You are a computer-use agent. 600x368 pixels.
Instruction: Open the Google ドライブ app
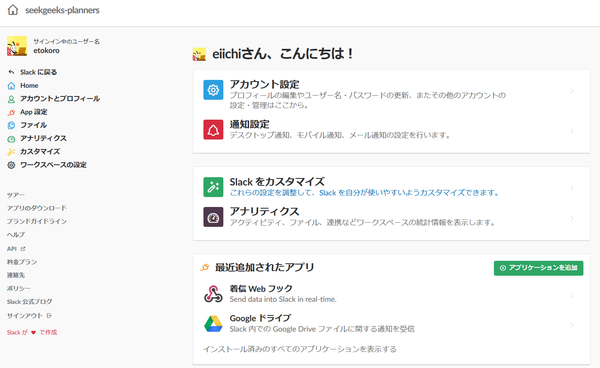[260, 318]
